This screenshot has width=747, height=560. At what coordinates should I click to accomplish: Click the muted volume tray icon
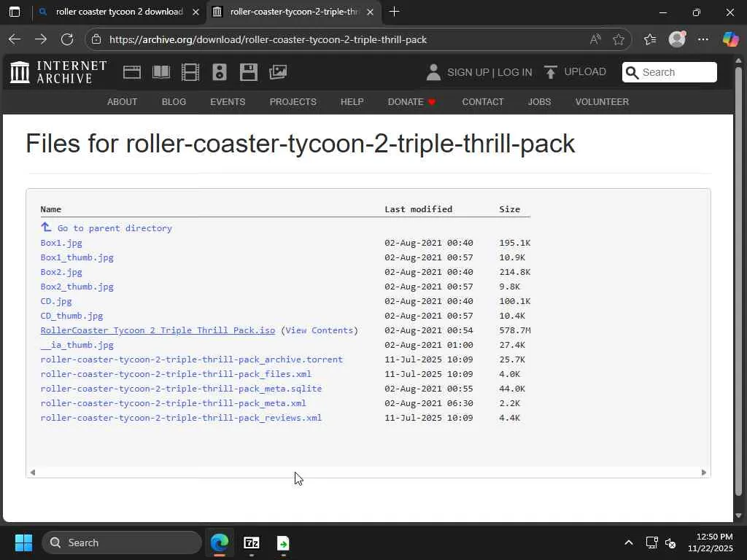[670, 542]
